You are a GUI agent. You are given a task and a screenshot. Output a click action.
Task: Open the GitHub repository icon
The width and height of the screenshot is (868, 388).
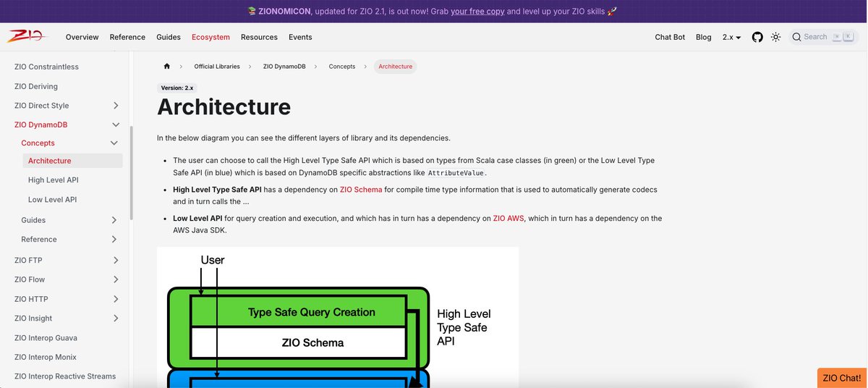tap(757, 37)
